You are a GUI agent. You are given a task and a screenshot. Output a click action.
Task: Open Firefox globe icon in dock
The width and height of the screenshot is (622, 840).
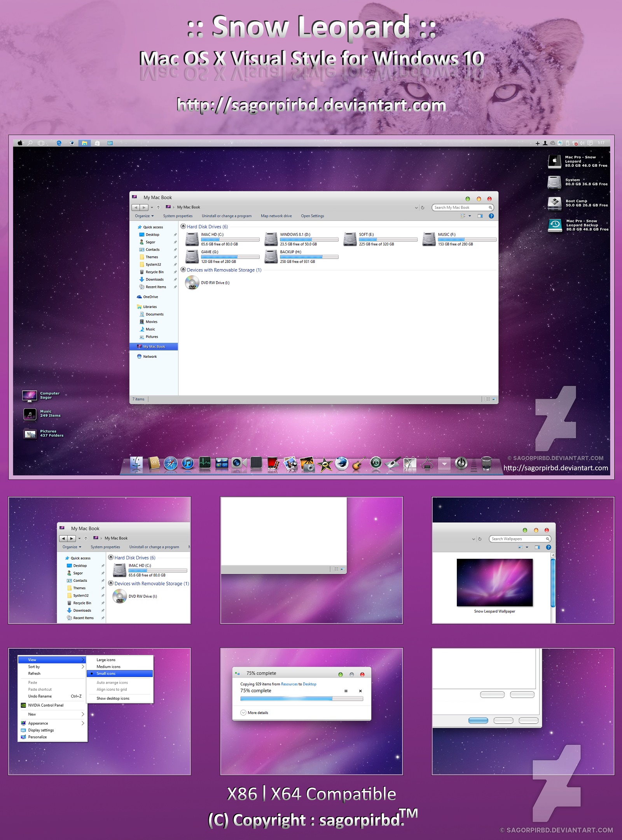[342, 463]
